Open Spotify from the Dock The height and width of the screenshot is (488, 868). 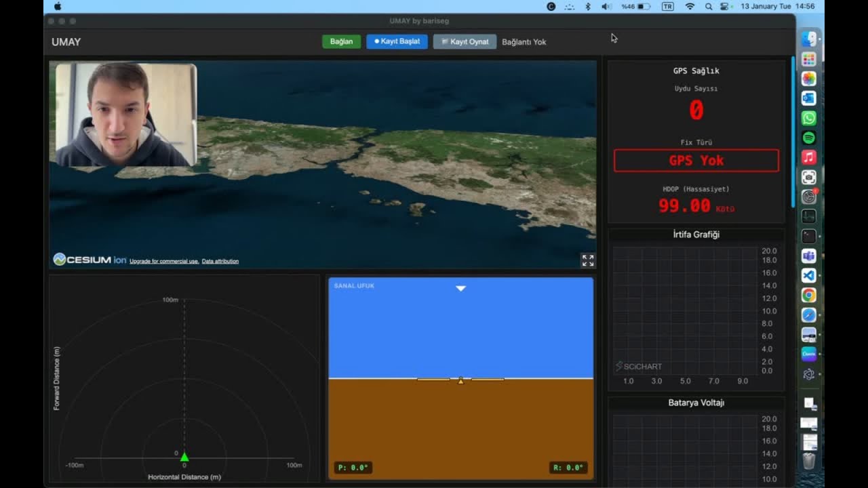coord(809,138)
